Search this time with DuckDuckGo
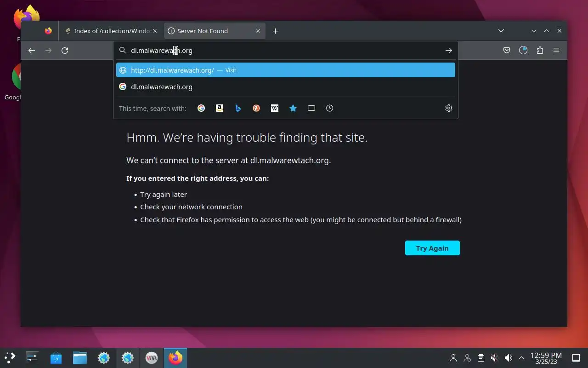588x368 pixels. (256, 108)
